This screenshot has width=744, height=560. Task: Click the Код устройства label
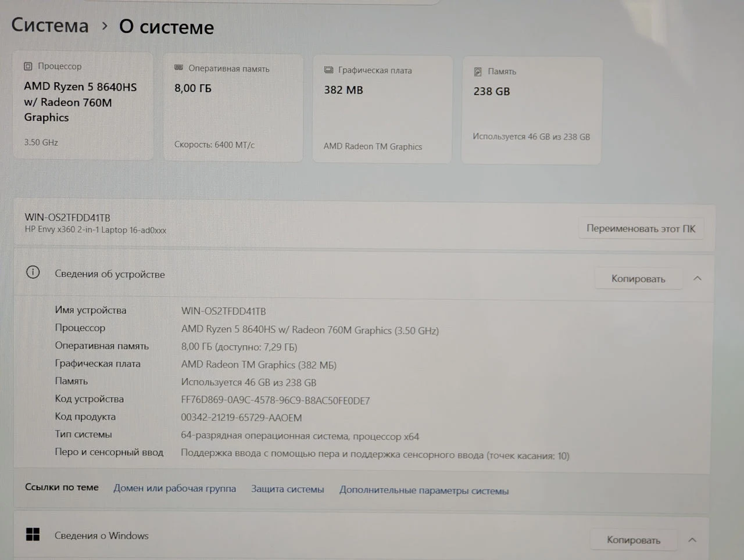89,399
